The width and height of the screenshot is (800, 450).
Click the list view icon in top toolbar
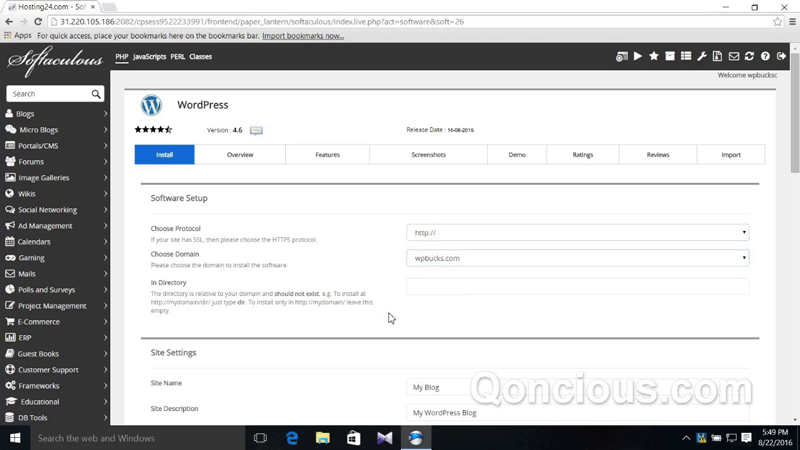click(686, 57)
